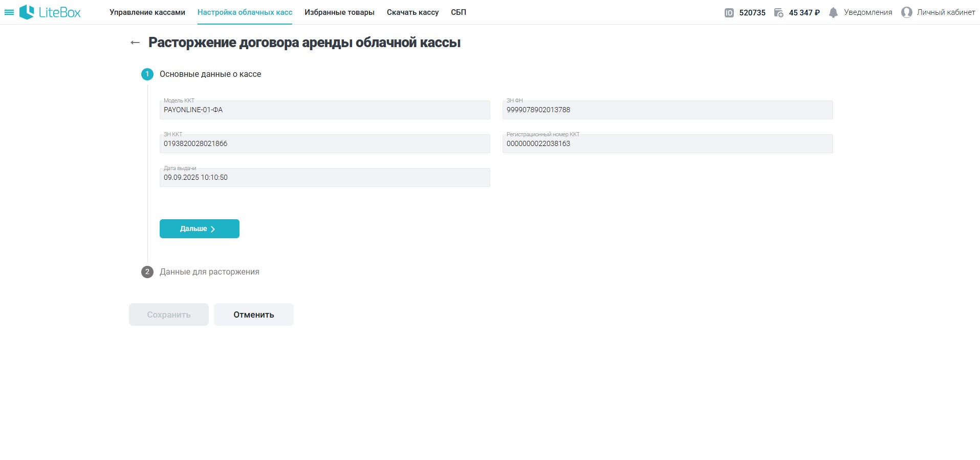Open the hamburger menu icon
Viewport: 980px width, 460px height.
[9, 12]
